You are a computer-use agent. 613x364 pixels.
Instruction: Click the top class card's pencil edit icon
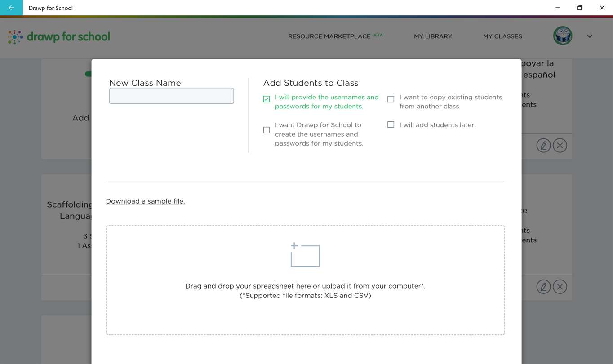tap(543, 145)
